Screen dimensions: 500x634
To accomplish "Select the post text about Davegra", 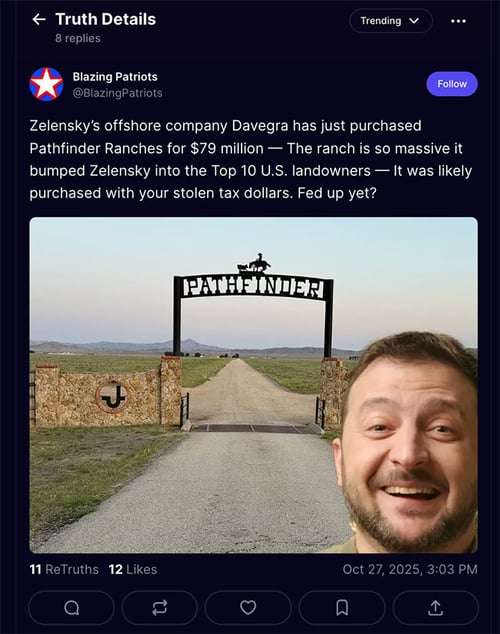I will (251, 159).
